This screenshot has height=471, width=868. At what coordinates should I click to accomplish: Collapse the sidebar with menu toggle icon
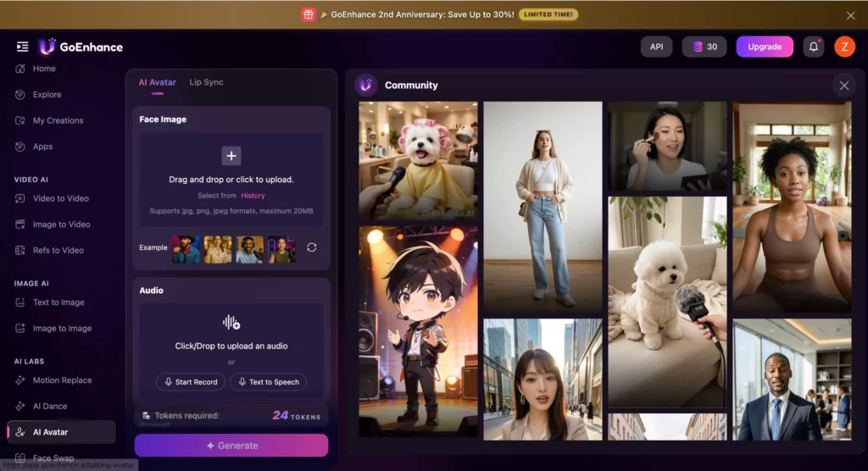(22, 47)
